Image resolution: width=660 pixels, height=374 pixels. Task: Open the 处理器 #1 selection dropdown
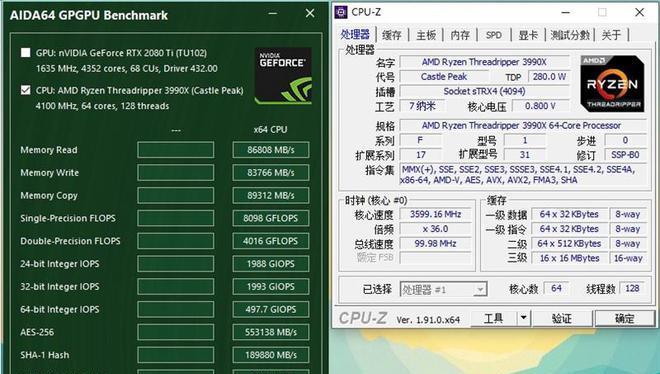pyautogui.click(x=443, y=289)
